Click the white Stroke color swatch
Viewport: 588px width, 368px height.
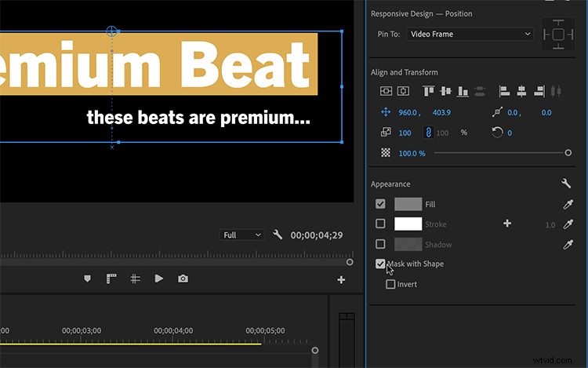click(408, 224)
